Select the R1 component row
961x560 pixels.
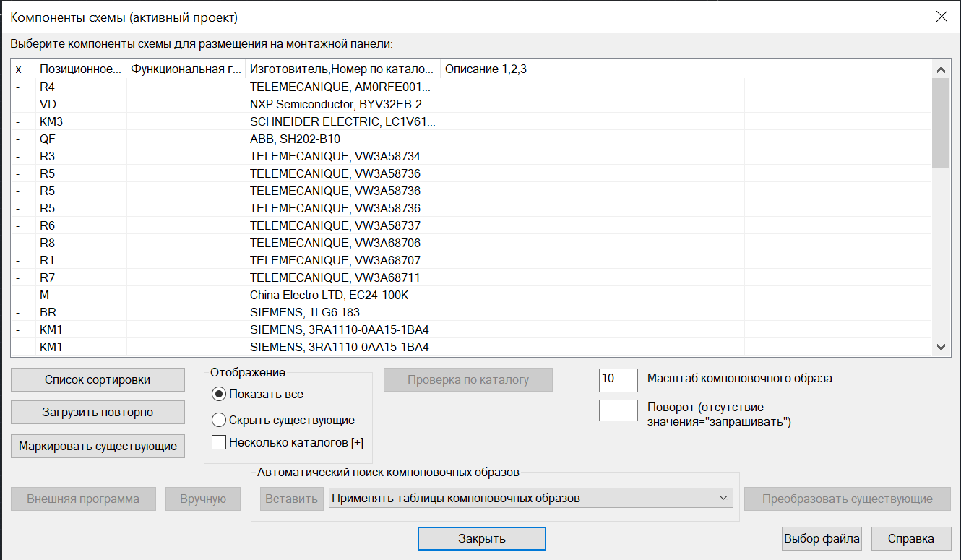(x=471, y=260)
